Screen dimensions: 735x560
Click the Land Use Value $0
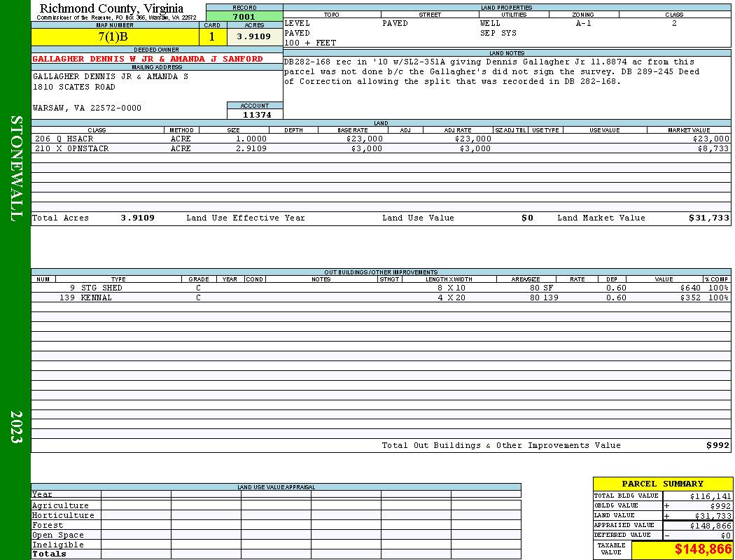click(527, 218)
